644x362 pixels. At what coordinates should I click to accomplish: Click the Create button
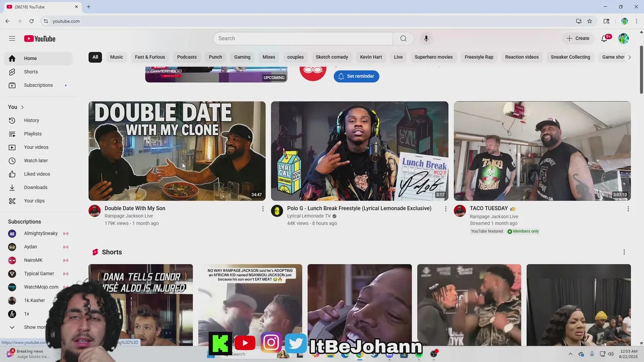tap(578, 39)
